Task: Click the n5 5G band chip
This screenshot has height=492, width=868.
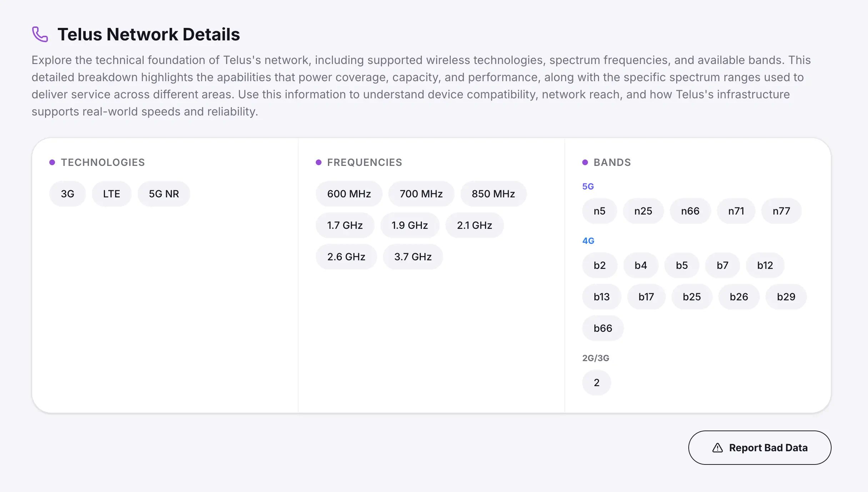Action: click(x=599, y=211)
